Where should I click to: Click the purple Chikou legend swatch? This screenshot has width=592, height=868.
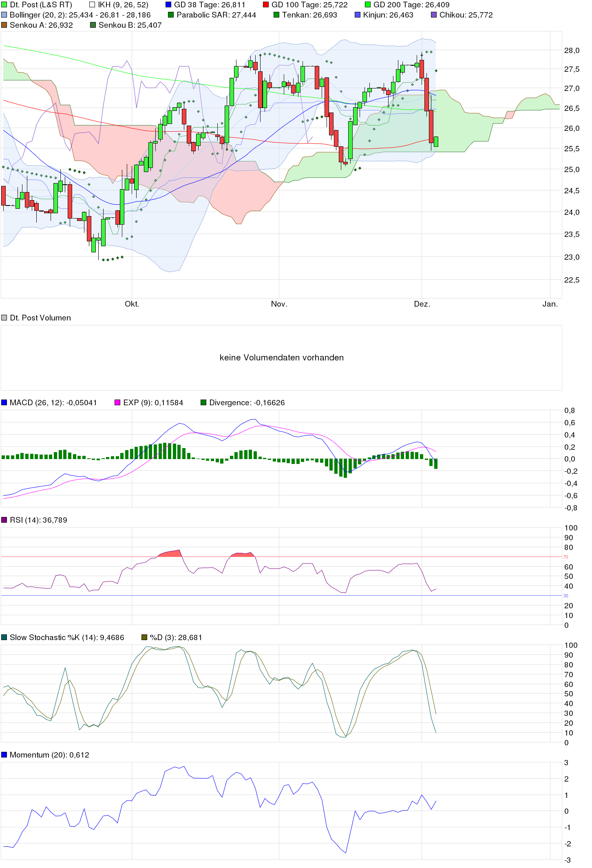[x=434, y=15]
